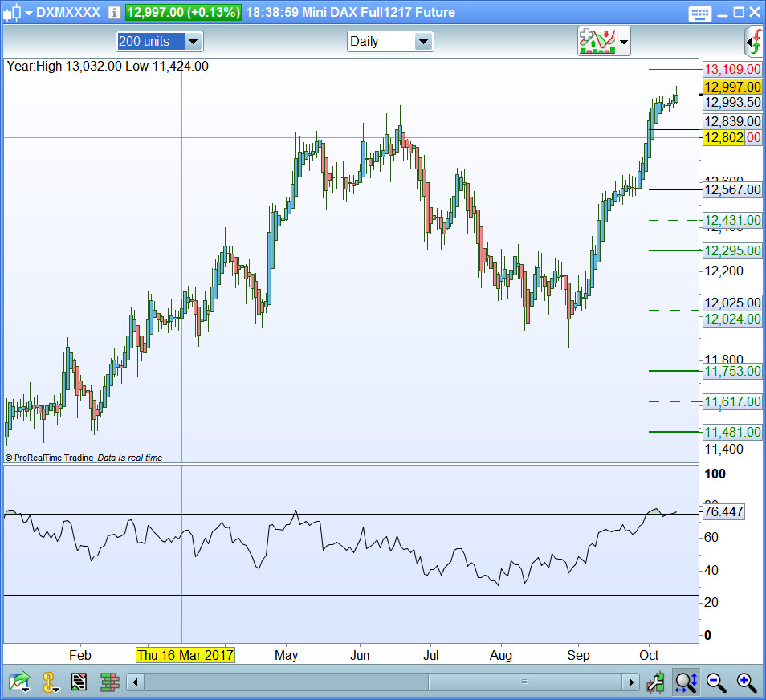This screenshot has height=700, width=766.
Task: Open the 200 units dropdown
Action: click(x=194, y=42)
